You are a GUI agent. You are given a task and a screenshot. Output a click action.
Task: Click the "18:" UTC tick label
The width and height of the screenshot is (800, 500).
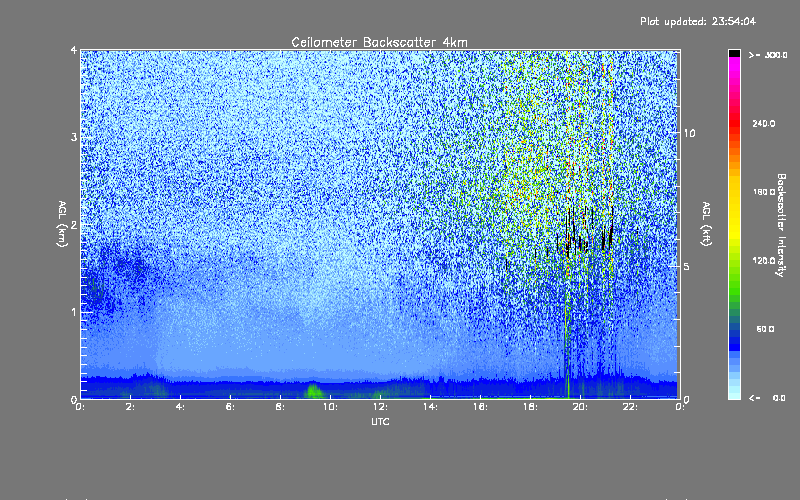point(530,407)
